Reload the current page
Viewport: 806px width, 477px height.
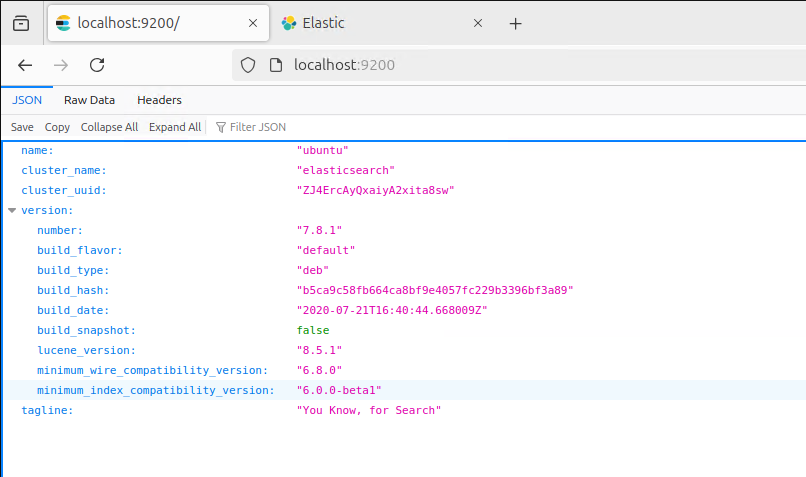[x=97, y=65]
